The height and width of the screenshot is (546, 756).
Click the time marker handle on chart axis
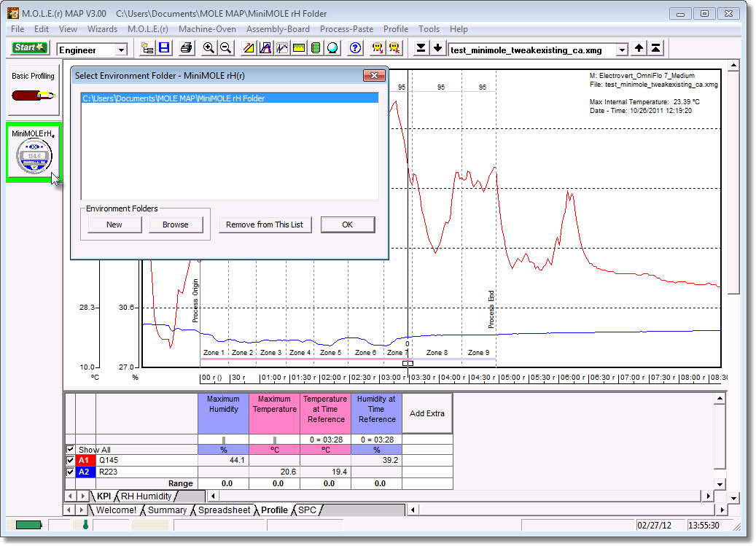[x=408, y=363]
